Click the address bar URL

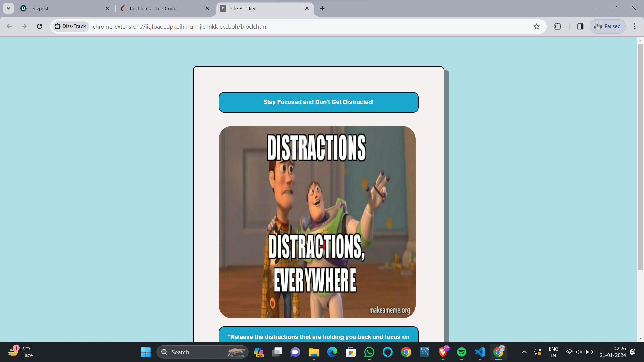180,27
